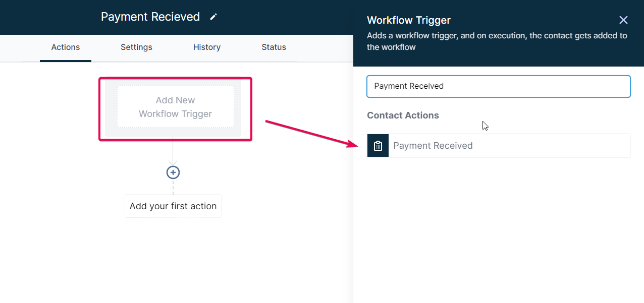Click empty space below the trigger results list
Image resolution: width=644 pixels, height=303 pixels.
click(x=498, y=227)
